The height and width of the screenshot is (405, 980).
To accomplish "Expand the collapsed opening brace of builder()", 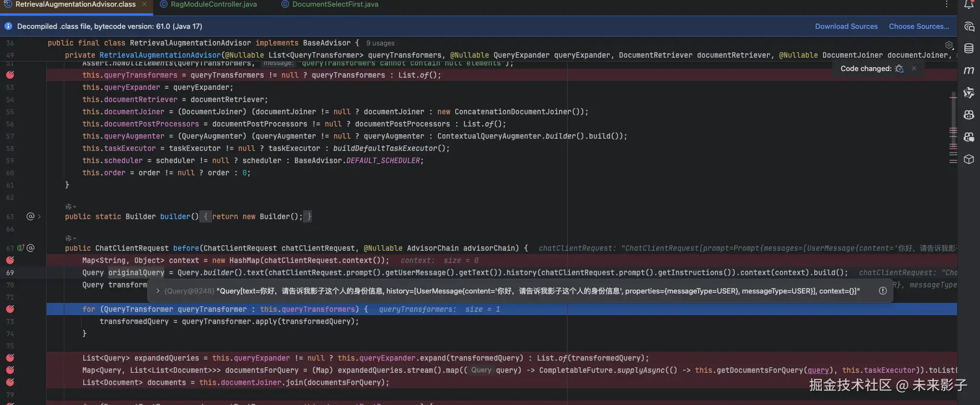I will [x=205, y=216].
